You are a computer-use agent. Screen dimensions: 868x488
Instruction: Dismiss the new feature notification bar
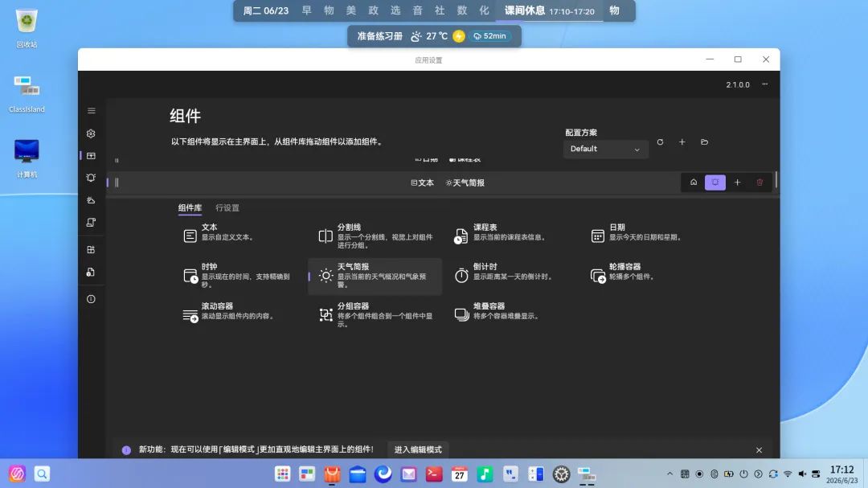point(759,450)
